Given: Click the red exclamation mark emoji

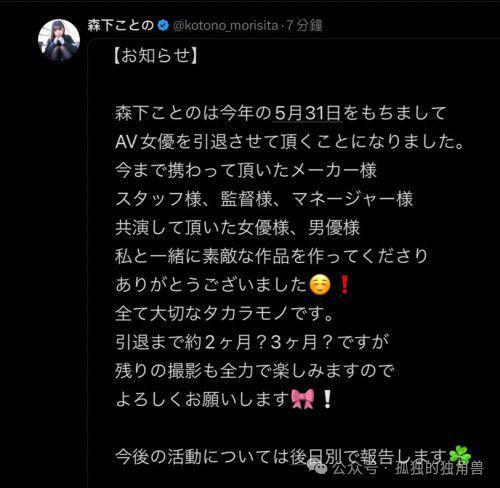Looking at the screenshot, I should tap(345, 285).
